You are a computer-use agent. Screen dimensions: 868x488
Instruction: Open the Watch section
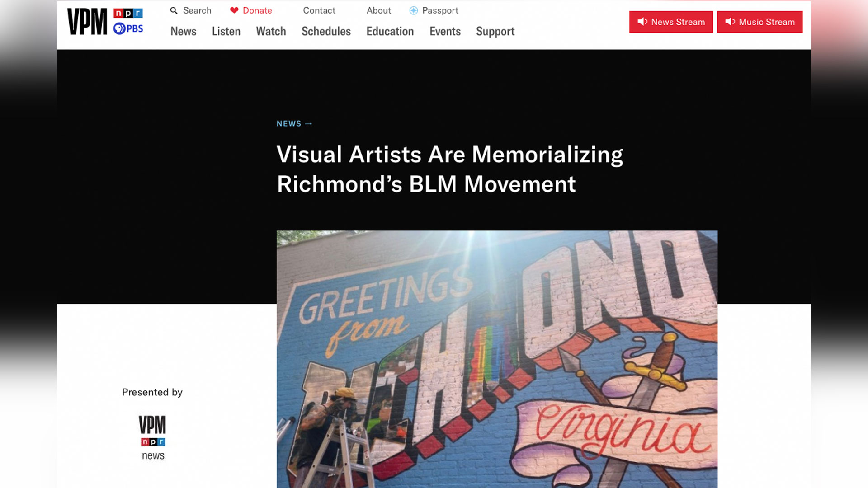[x=270, y=32]
